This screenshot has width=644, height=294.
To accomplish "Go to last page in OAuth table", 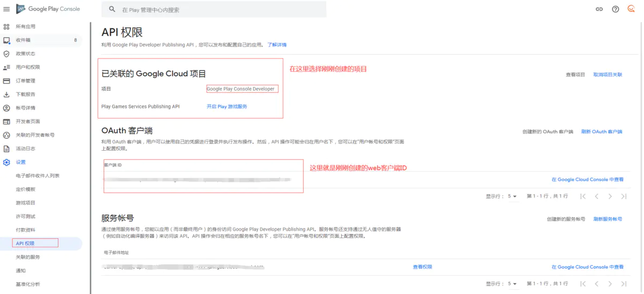I will pyautogui.click(x=624, y=196).
